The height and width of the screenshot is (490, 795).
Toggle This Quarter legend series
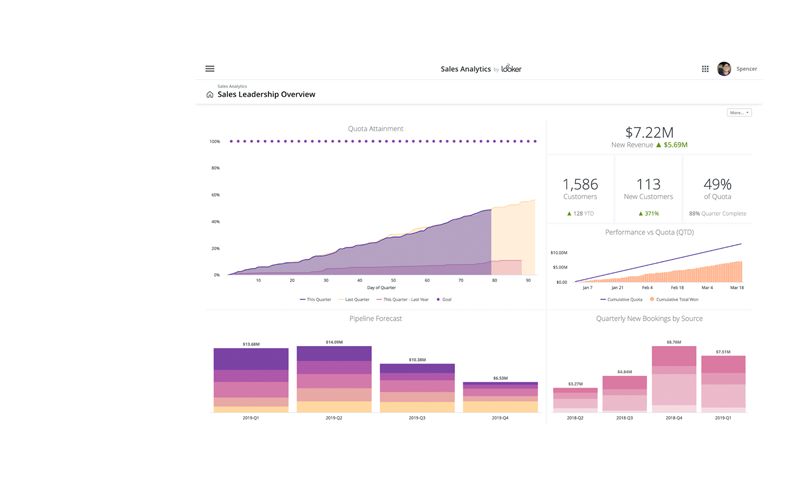coord(315,299)
